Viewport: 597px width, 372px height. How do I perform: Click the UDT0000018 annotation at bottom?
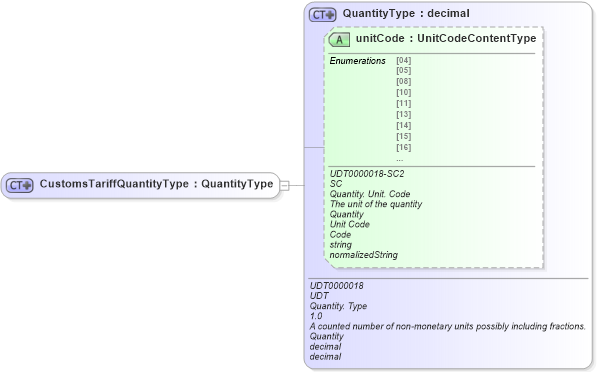point(337,286)
